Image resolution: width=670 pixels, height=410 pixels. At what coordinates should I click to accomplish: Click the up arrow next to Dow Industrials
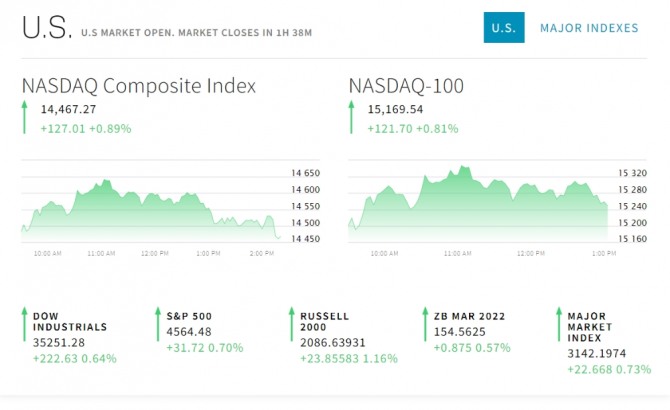24,326
